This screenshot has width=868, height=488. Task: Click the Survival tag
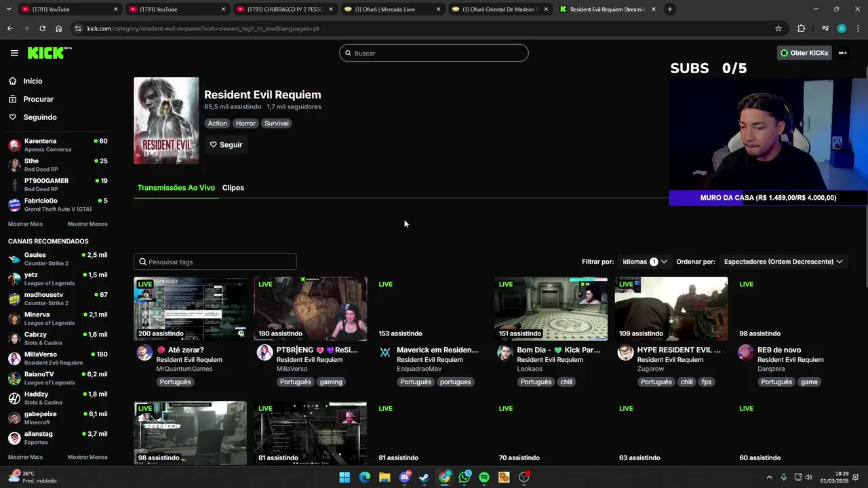[277, 123]
